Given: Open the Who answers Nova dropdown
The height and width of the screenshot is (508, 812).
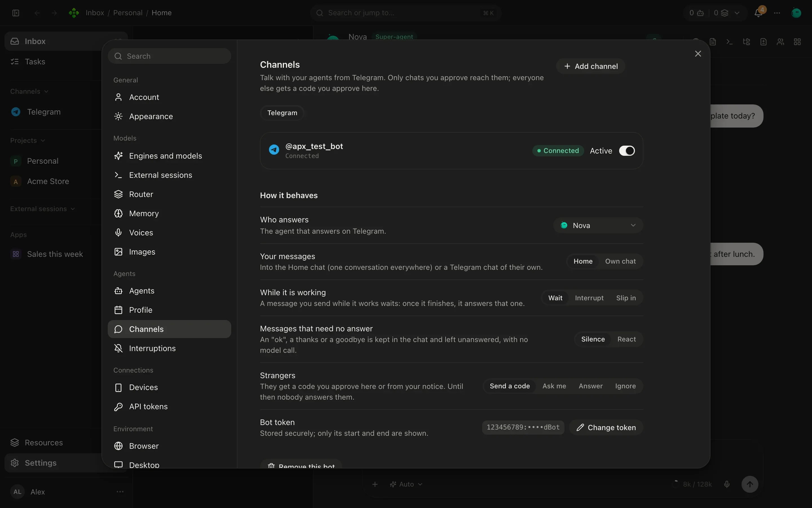Looking at the screenshot, I should pos(598,225).
